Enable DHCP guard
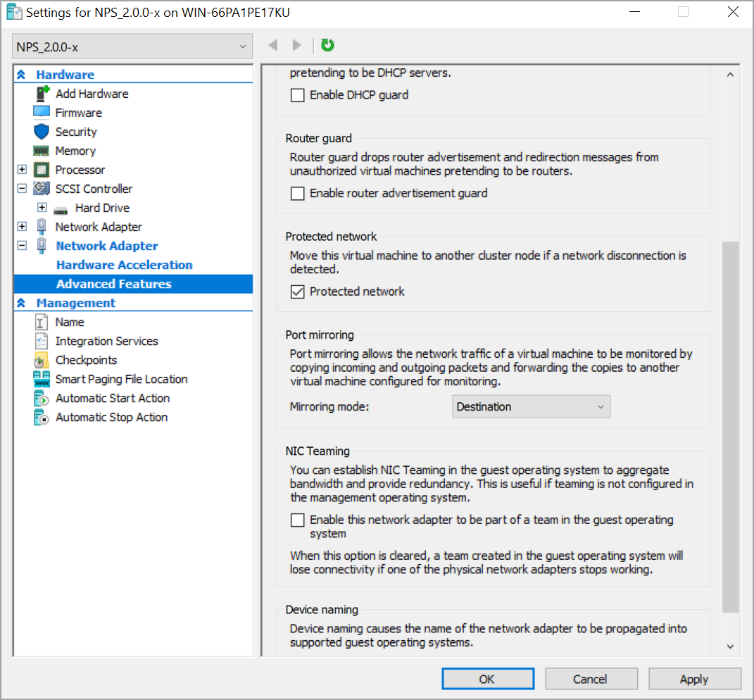 coord(297,94)
